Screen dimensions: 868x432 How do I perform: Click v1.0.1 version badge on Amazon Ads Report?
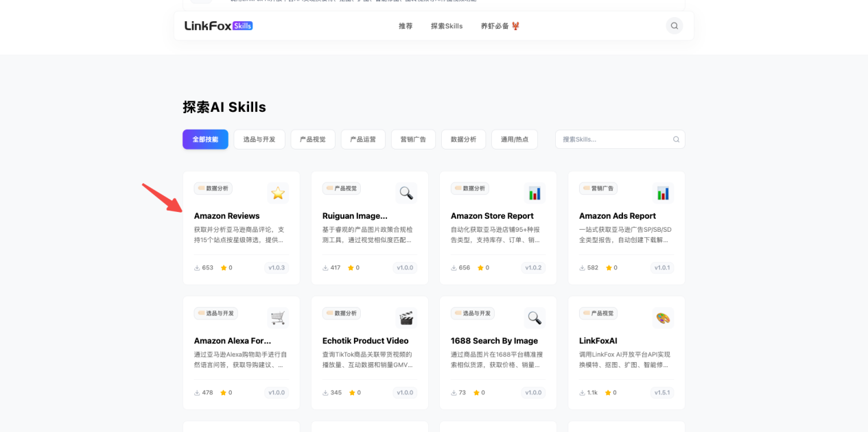click(x=662, y=268)
